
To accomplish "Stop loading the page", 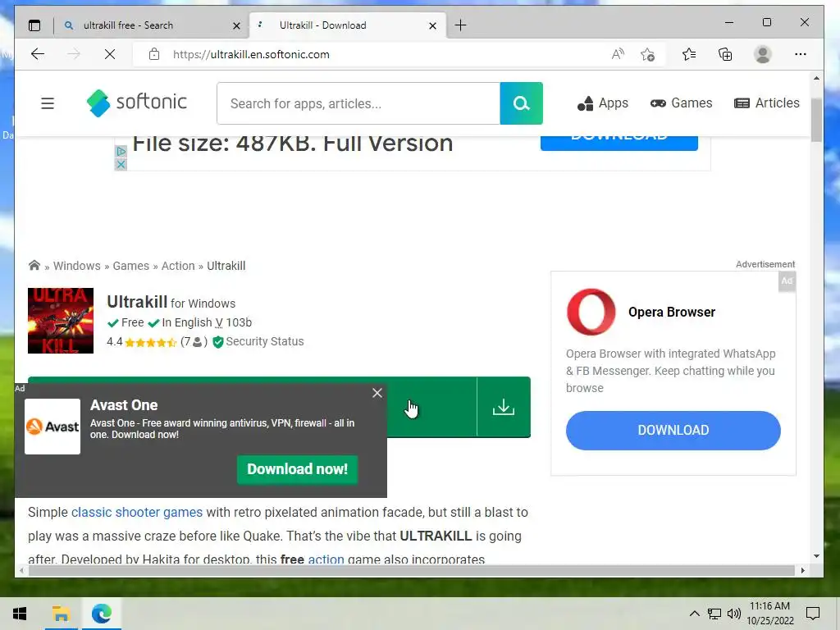I will point(110,54).
